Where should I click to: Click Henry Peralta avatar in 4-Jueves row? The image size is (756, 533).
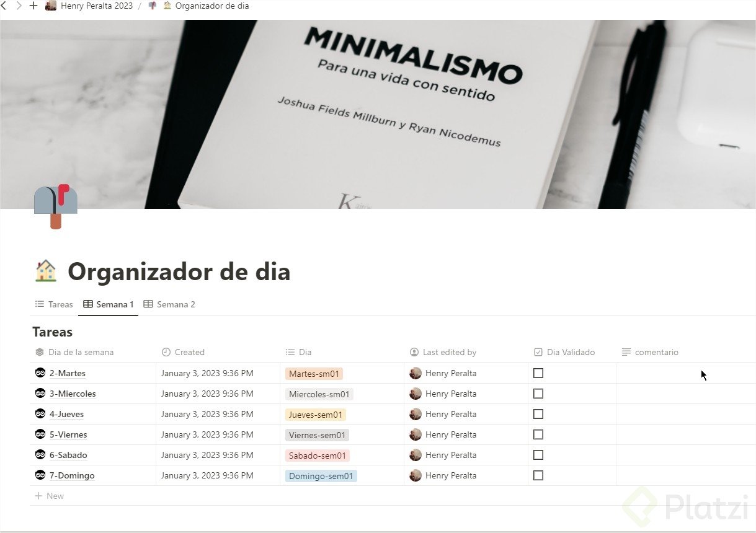click(x=416, y=414)
